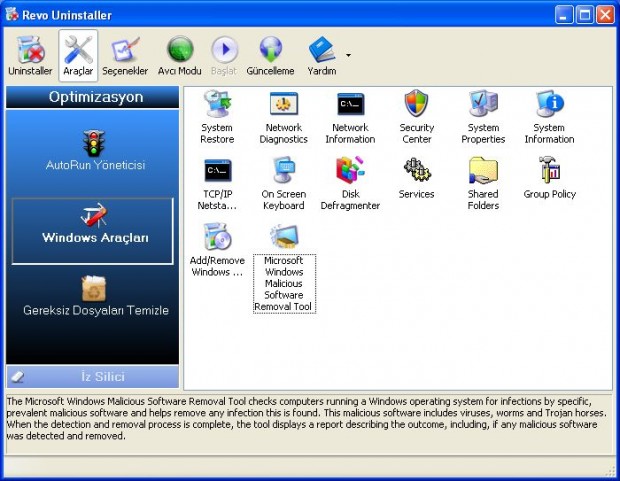
Task: Open the Services gears icon
Action: 417,178
